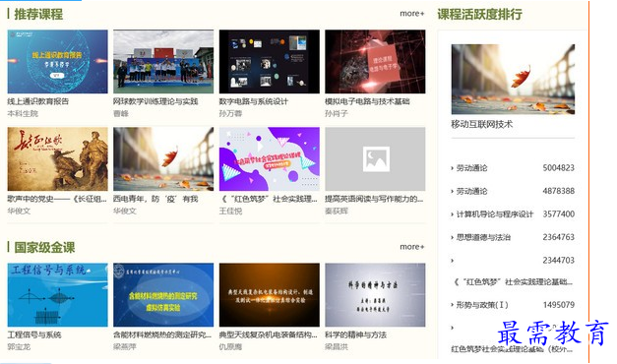Click title 《"红色筑梦"社会实践理... under purple card
This screenshot has width=617, height=364.
(268, 199)
